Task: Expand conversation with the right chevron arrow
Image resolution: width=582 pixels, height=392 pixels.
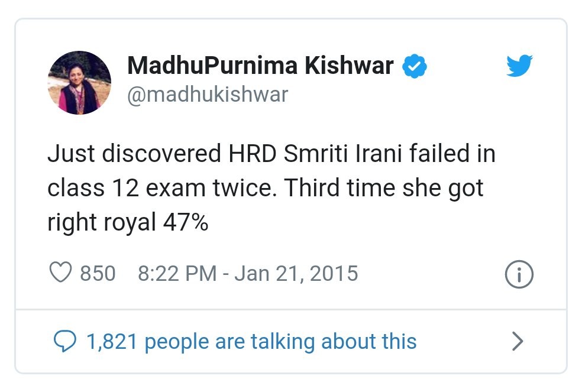Action: coord(518,341)
